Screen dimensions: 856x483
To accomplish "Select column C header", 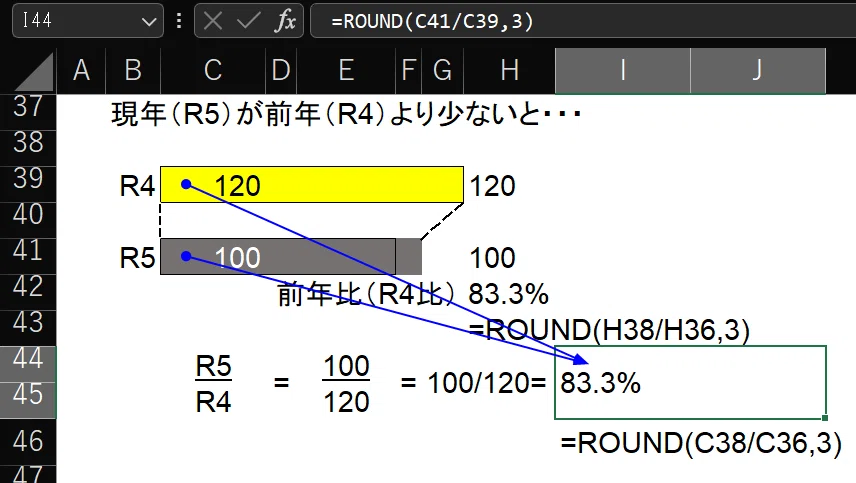I will tap(213, 70).
